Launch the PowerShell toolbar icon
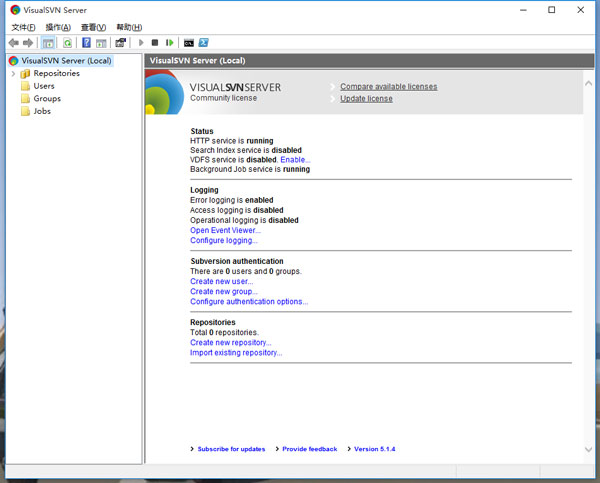The height and width of the screenshot is (483, 600). click(203, 43)
